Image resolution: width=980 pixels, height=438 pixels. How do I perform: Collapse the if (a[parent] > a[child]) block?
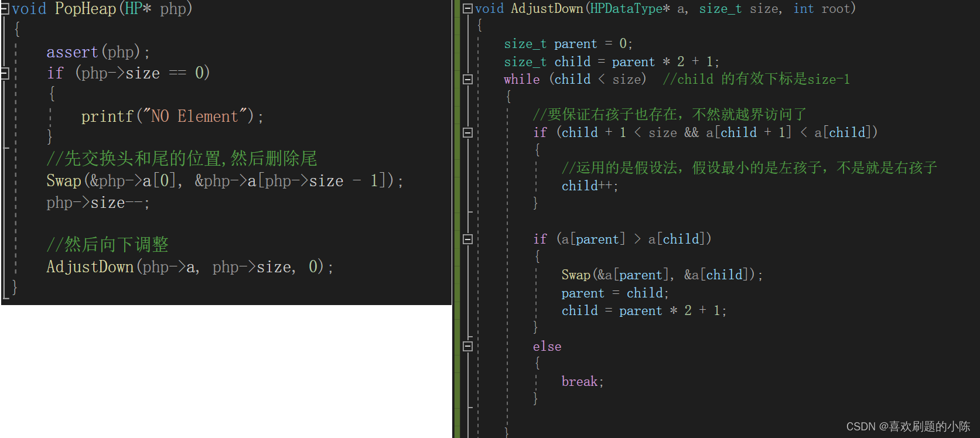(x=467, y=239)
